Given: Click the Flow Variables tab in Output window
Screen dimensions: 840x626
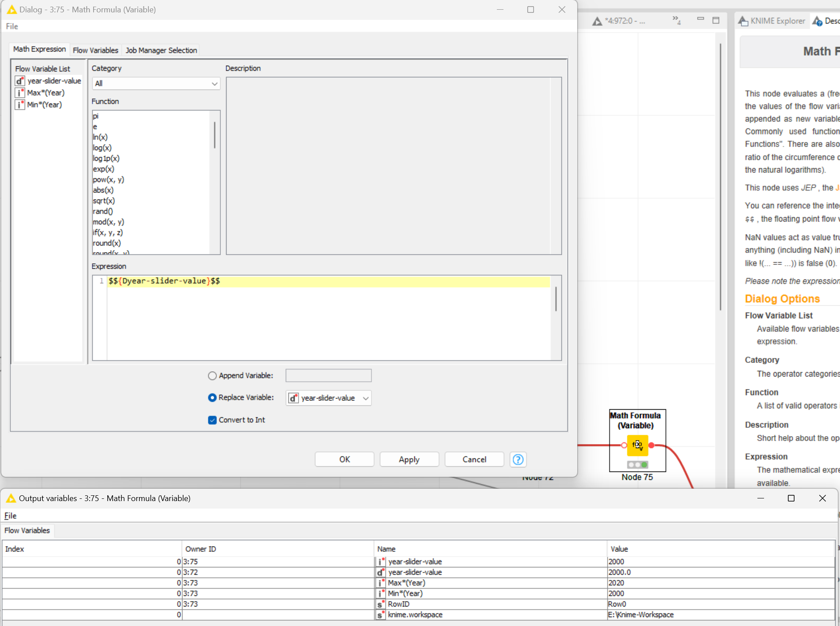Looking at the screenshot, I should 27,531.
